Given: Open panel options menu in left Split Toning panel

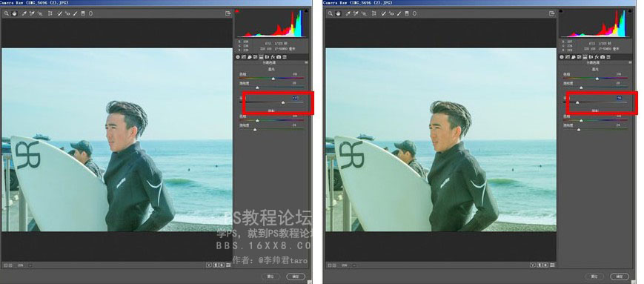Looking at the screenshot, I should pos(306,62).
